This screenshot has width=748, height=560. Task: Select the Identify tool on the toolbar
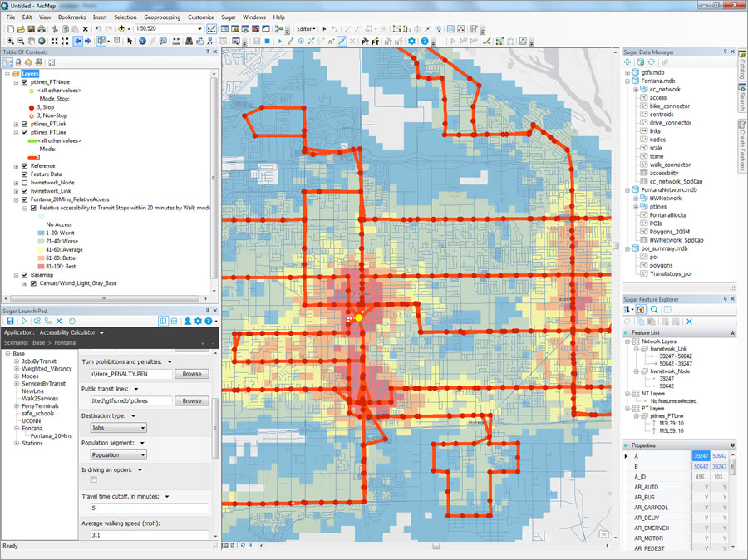click(x=142, y=41)
